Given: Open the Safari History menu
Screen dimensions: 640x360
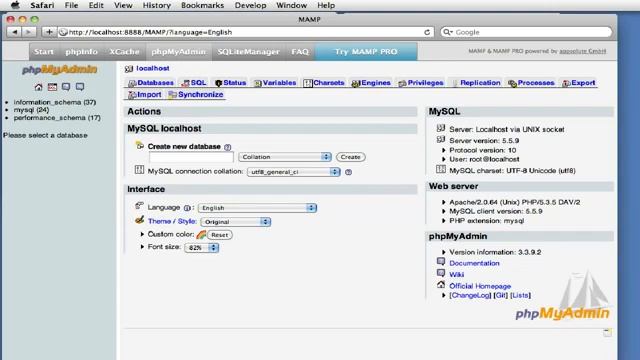Looking at the screenshot, I should pos(157,5).
